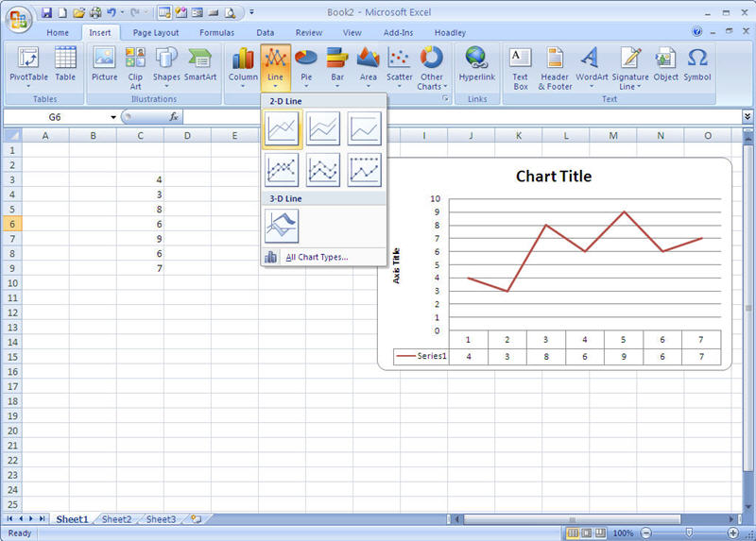Switch to the Data tab
The width and height of the screenshot is (756, 541).
(266, 32)
